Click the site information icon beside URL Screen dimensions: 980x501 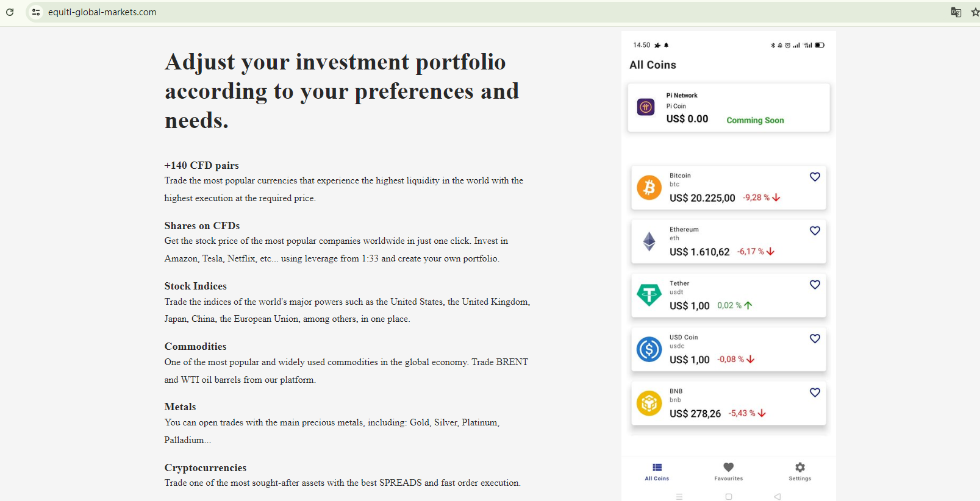36,12
